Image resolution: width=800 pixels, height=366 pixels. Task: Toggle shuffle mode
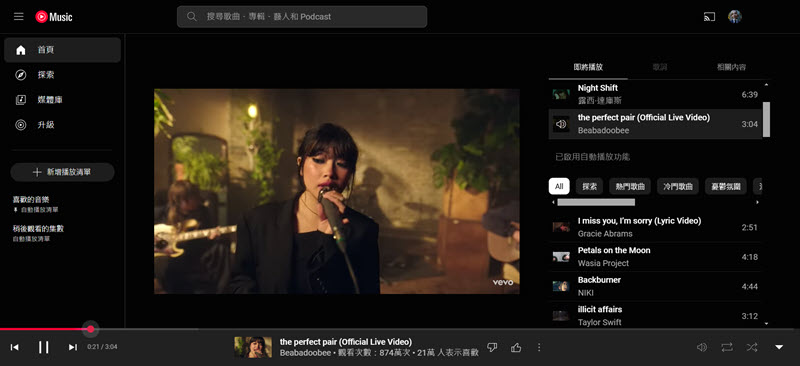(752, 347)
